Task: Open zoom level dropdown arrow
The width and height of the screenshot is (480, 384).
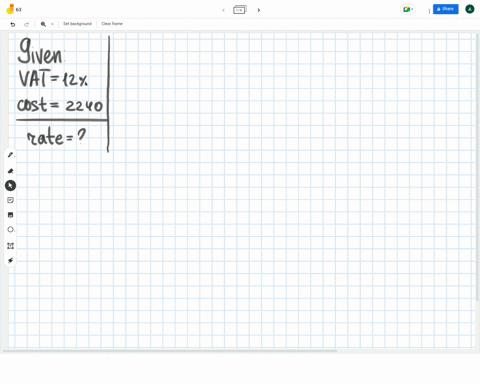Action: click(x=52, y=24)
